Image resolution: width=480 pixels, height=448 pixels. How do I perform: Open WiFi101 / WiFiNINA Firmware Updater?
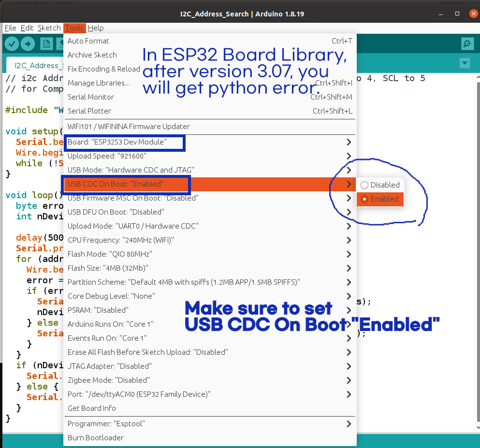(210, 127)
